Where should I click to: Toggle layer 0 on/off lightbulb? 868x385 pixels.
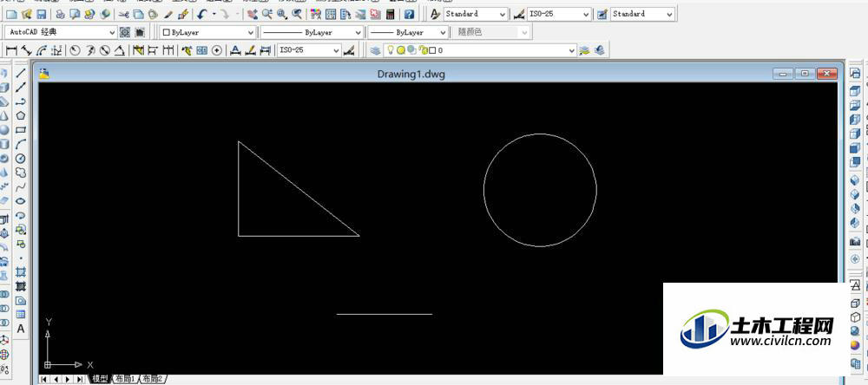(390, 50)
